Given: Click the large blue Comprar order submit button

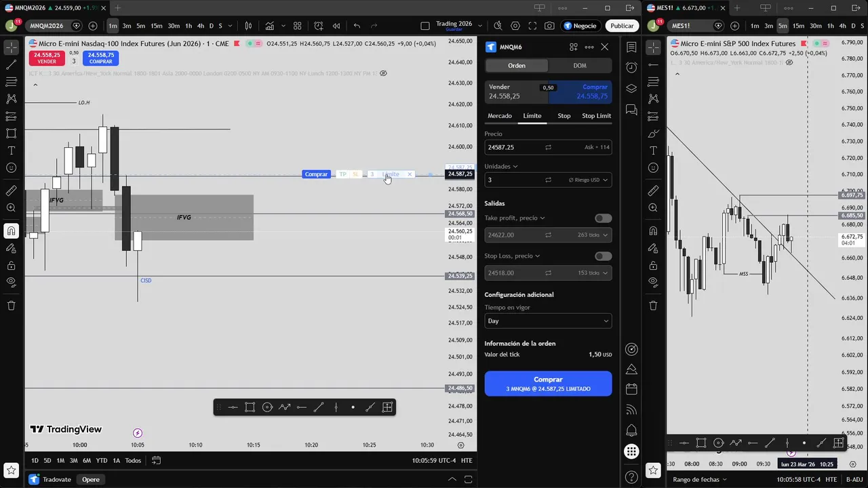Looking at the screenshot, I should point(548,384).
